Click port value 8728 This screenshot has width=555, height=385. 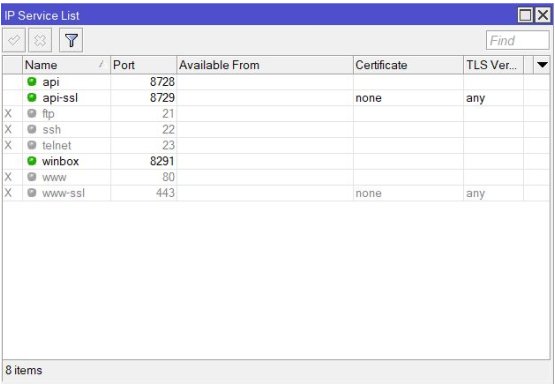(162, 82)
